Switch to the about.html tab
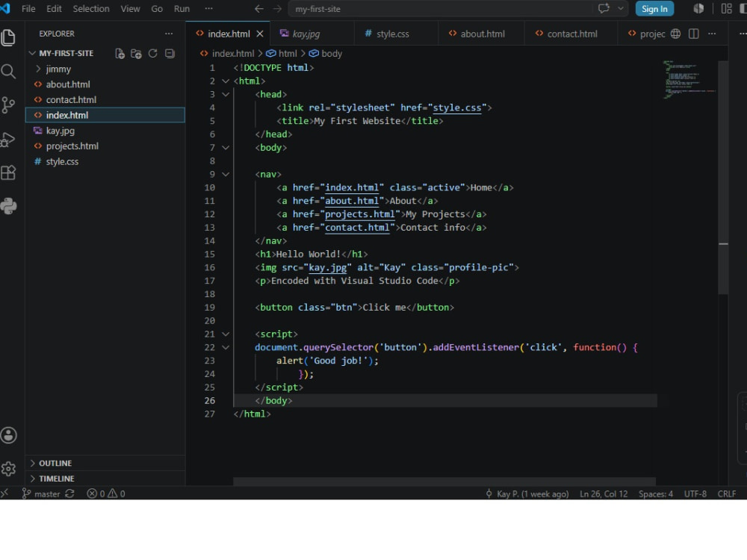 (x=481, y=34)
